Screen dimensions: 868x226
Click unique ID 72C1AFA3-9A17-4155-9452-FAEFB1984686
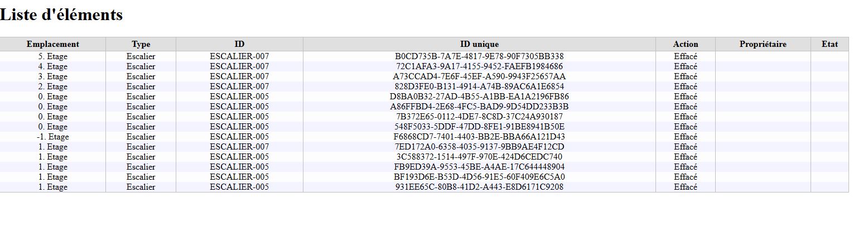tap(479, 66)
